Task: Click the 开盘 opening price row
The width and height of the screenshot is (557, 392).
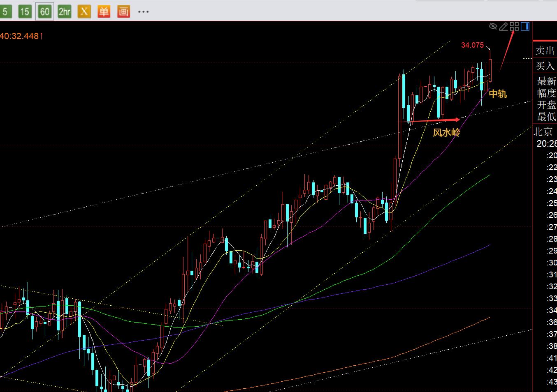Action: point(546,105)
